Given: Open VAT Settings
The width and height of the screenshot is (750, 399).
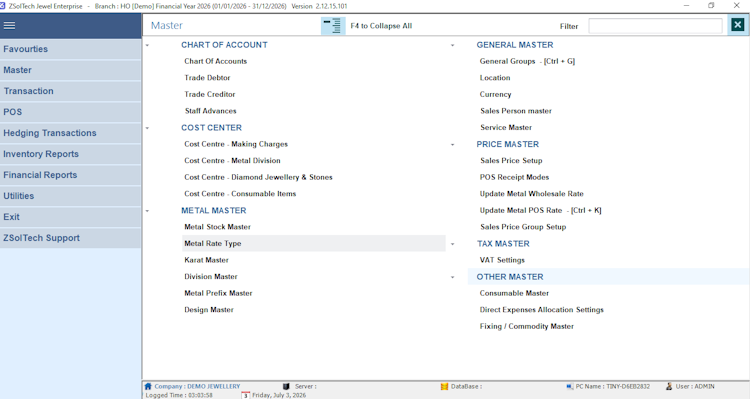Looking at the screenshot, I should [502, 260].
